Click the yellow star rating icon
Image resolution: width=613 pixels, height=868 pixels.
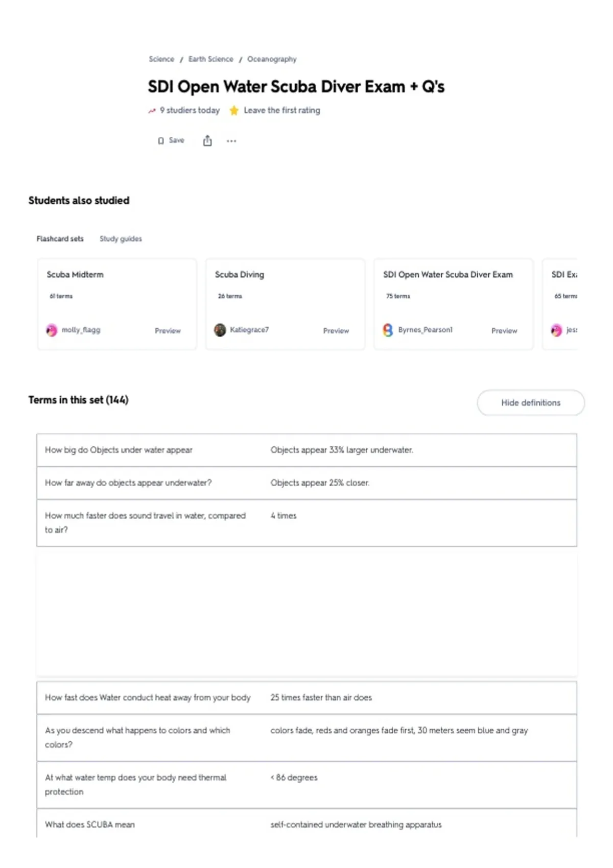(x=234, y=110)
